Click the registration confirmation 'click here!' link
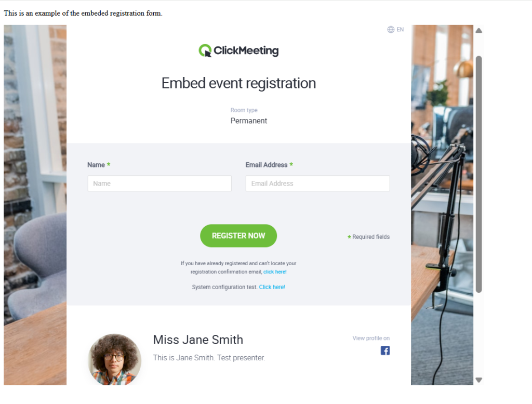532x404 pixels. [275, 271]
